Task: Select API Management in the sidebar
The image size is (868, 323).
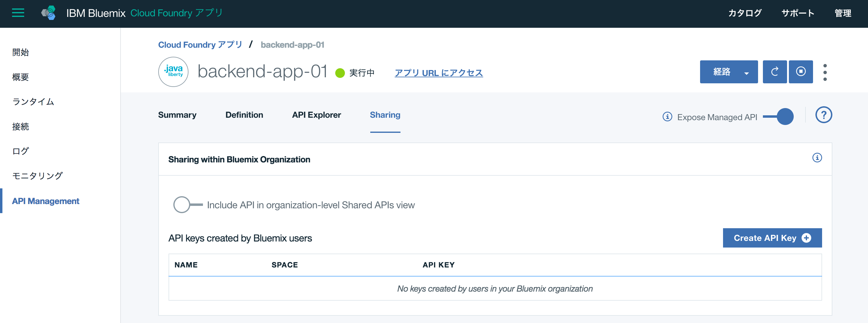Action: coord(46,201)
